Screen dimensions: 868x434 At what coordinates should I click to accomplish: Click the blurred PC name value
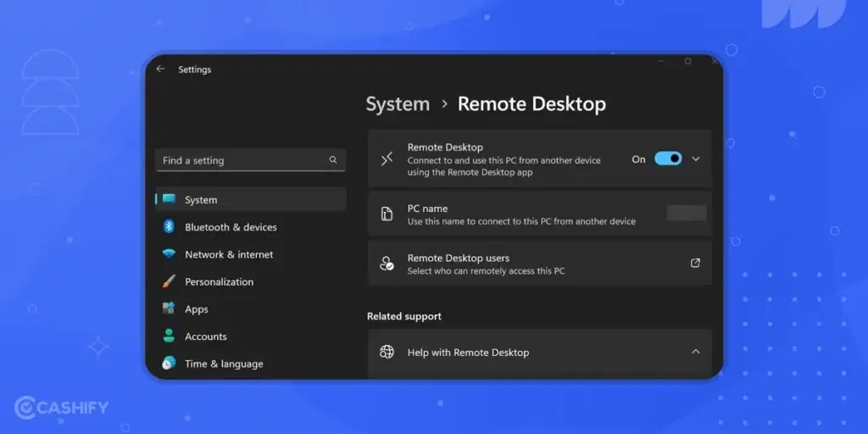(x=687, y=213)
